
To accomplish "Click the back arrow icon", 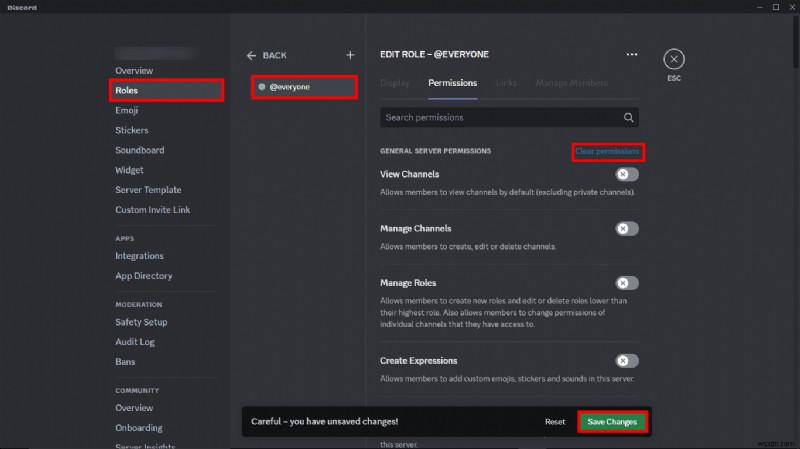I will (x=251, y=55).
